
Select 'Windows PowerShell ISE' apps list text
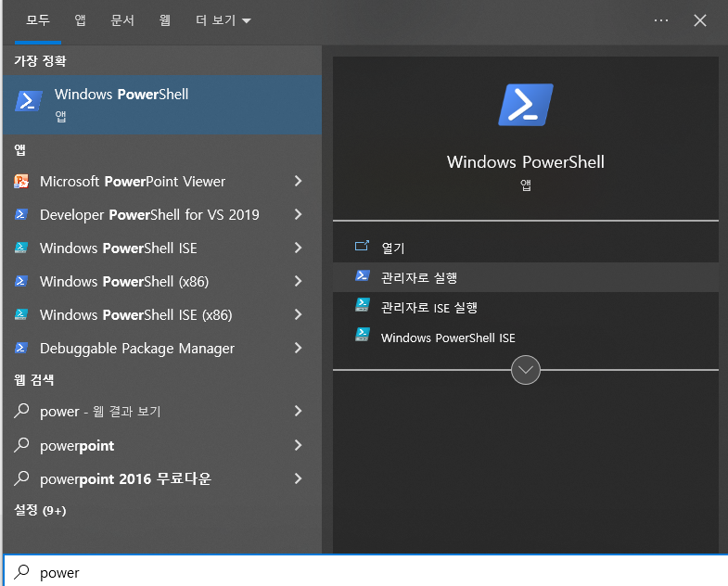[119, 248]
